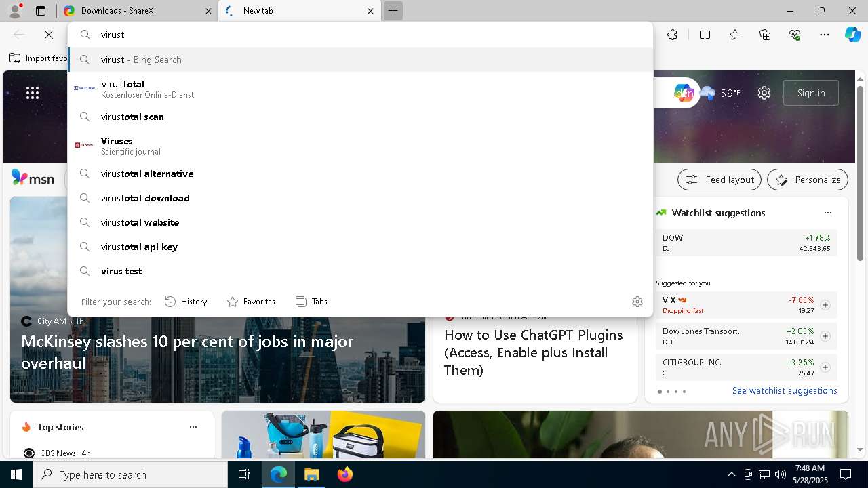This screenshot has width=868, height=488.
Task: Select virust - Bing Search suggestion
Action: (360, 60)
